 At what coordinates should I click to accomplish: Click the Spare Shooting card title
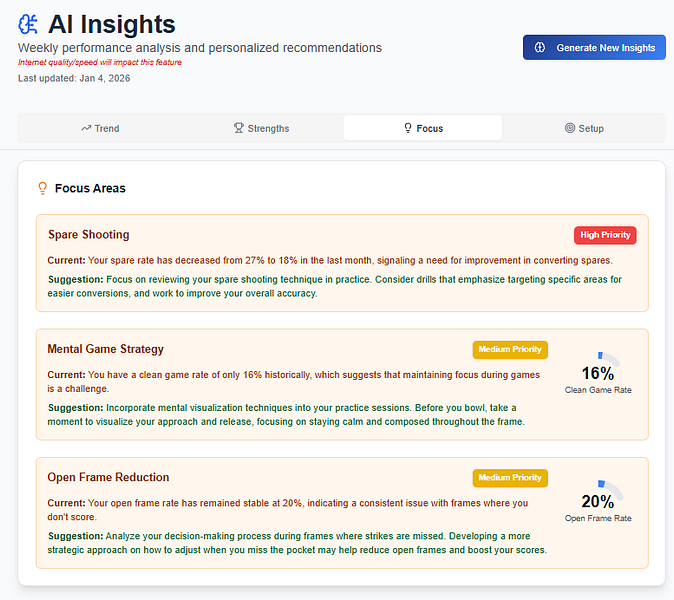(89, 235)
